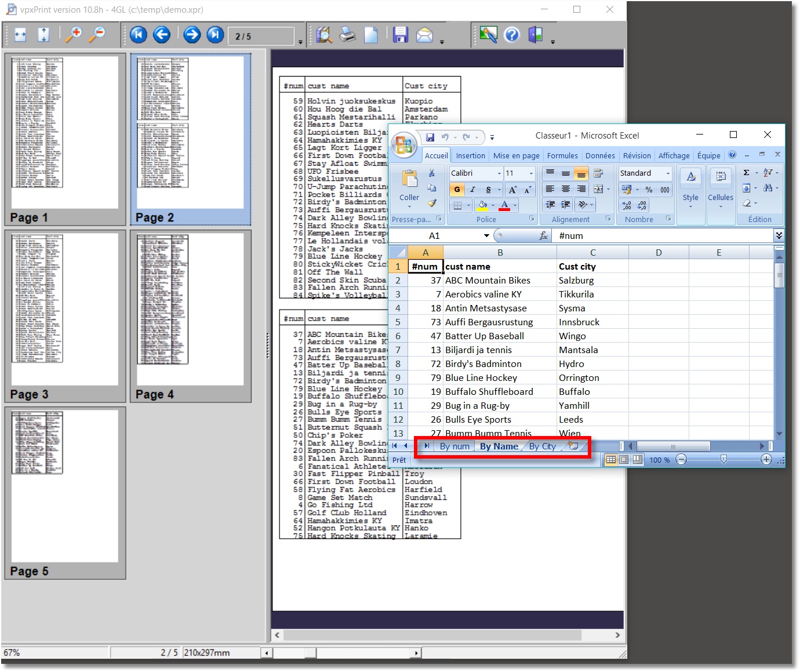Click the Excel help icon beside Équipe tab
800x672 pixels.
(732, 155)
